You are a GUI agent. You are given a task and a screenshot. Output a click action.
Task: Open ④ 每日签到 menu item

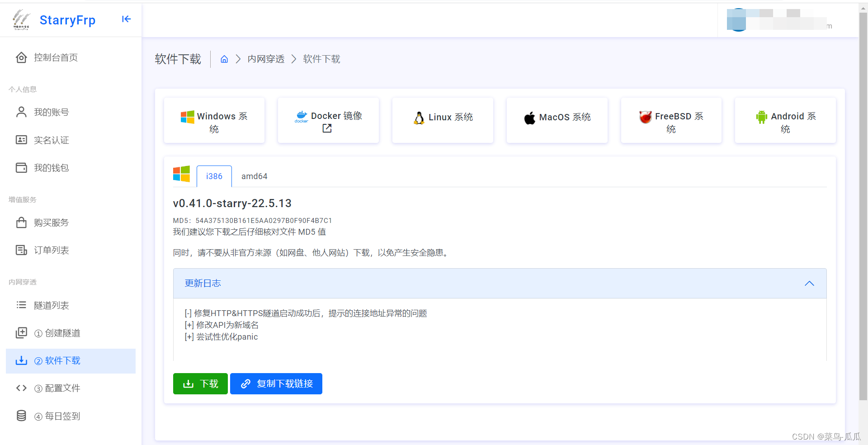coord(71,416)
